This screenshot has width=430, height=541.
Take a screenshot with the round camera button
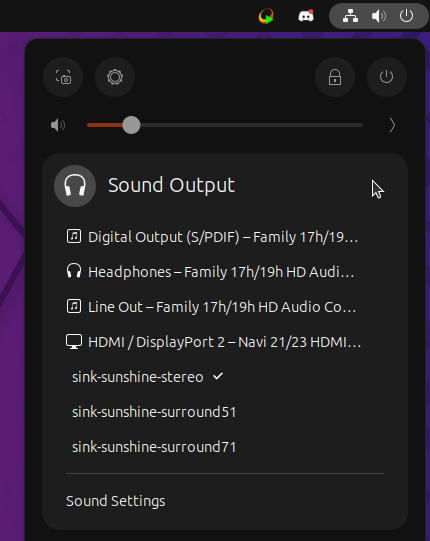[x=63, y=77]
